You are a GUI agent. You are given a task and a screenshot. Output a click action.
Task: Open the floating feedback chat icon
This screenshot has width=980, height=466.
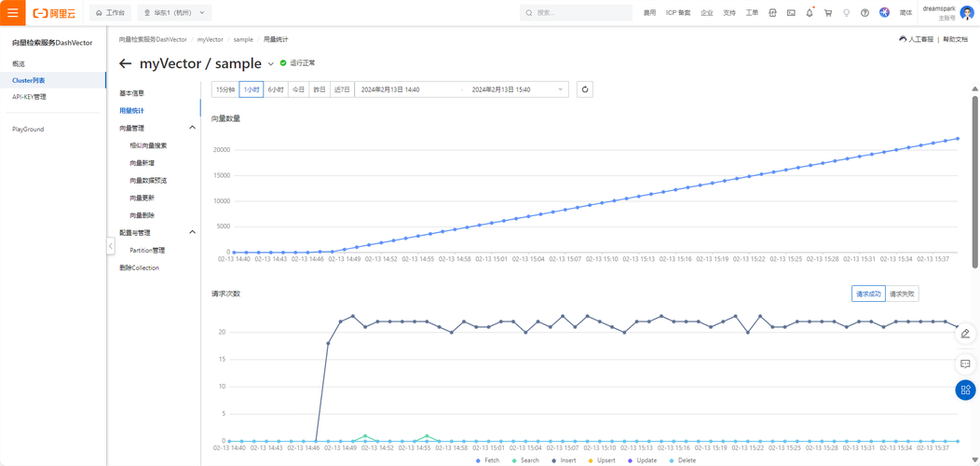pyautogui.click(x=965, y=363)
